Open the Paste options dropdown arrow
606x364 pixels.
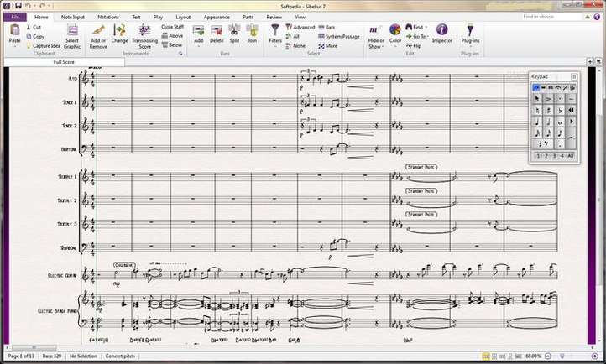point(14,46)
